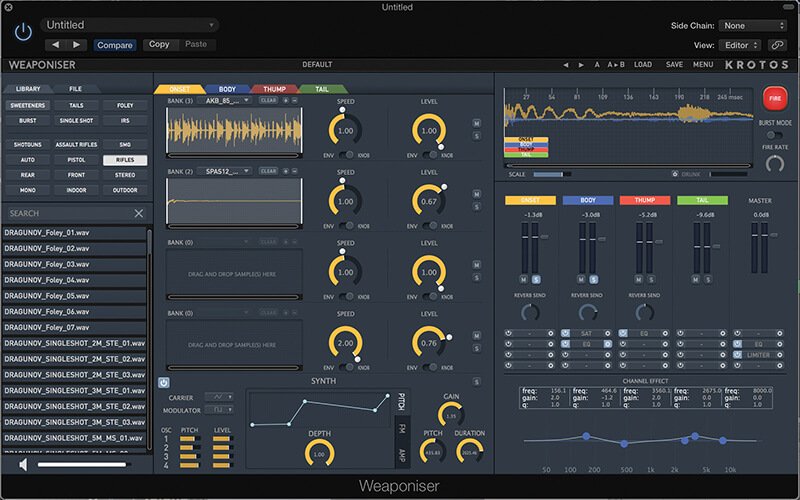Click the power icon of the MASTER LIMITER effect

[x=737, y=355]
